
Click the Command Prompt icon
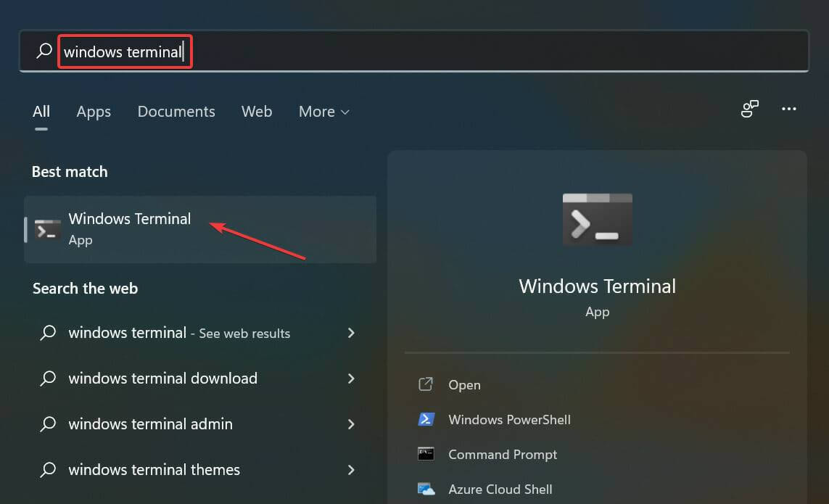pos(427,454)
